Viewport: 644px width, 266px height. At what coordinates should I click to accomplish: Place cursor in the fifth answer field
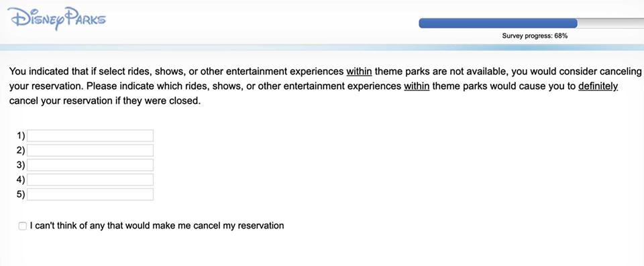click(91, 194)
